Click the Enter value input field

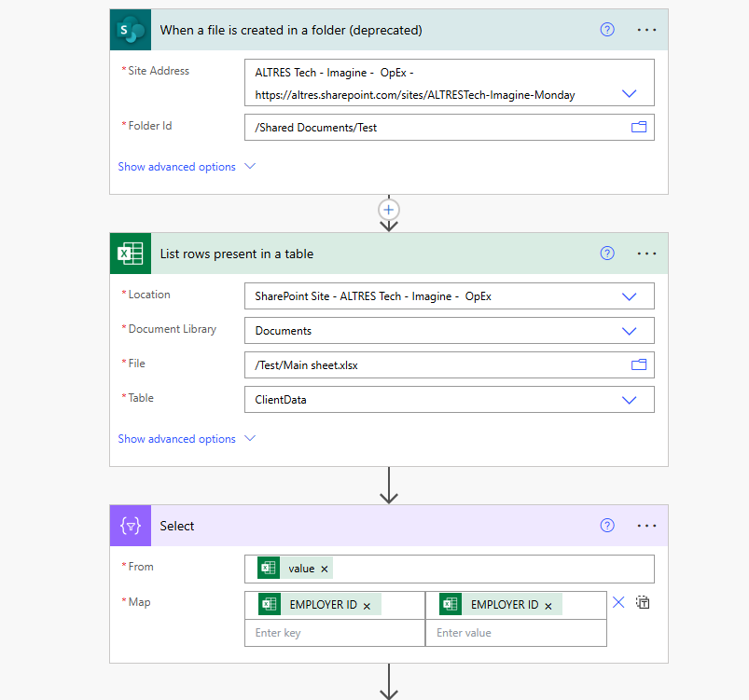pyautogui.click(x=516, y=633)
